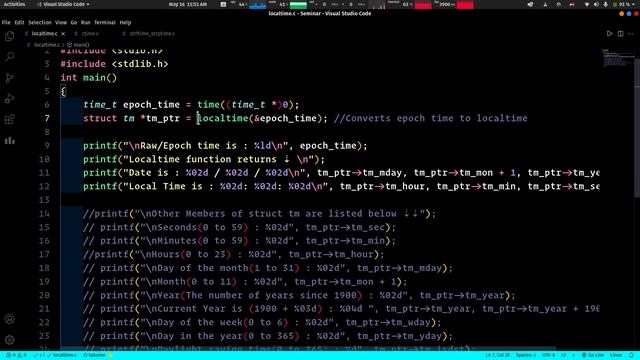640x360 pixels.
Task: Click the '#include <stdlib.h>' line
Action: coord(114,64)
